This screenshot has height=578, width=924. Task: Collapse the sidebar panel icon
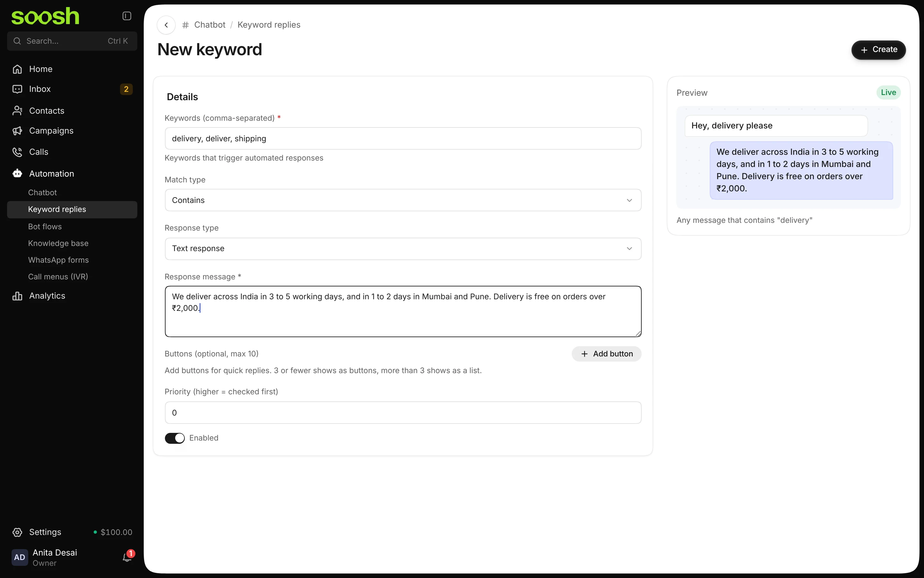[x=127, y=16]
